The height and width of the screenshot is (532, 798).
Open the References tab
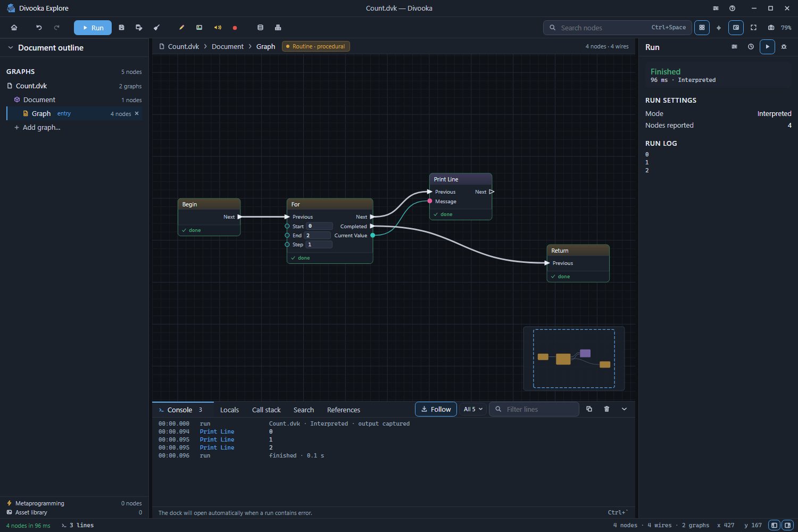(344, 410)
